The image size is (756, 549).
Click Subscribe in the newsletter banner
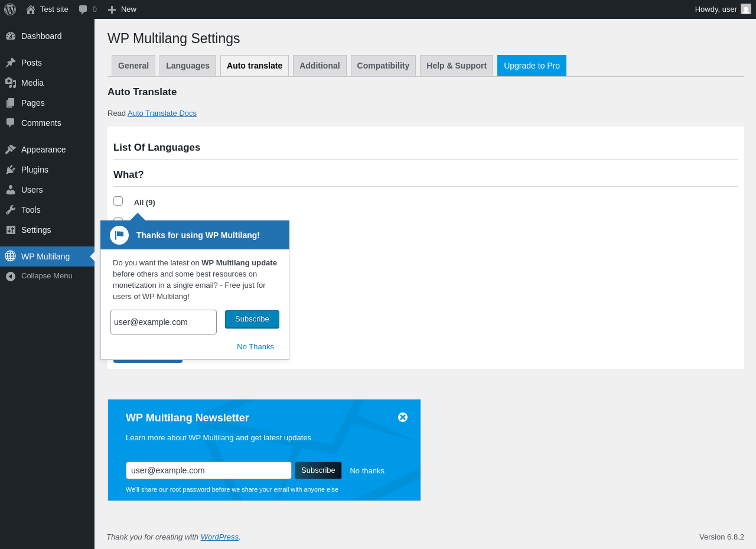tap(318, 470)
